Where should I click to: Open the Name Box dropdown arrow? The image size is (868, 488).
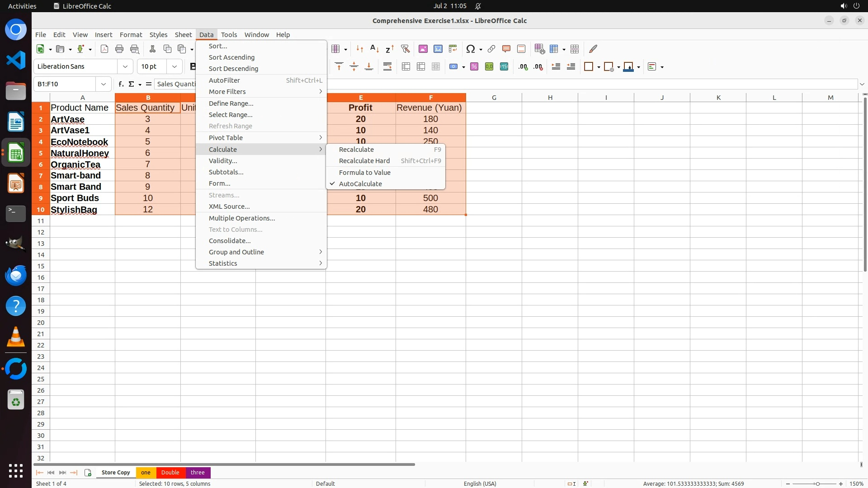coord(104,84)
